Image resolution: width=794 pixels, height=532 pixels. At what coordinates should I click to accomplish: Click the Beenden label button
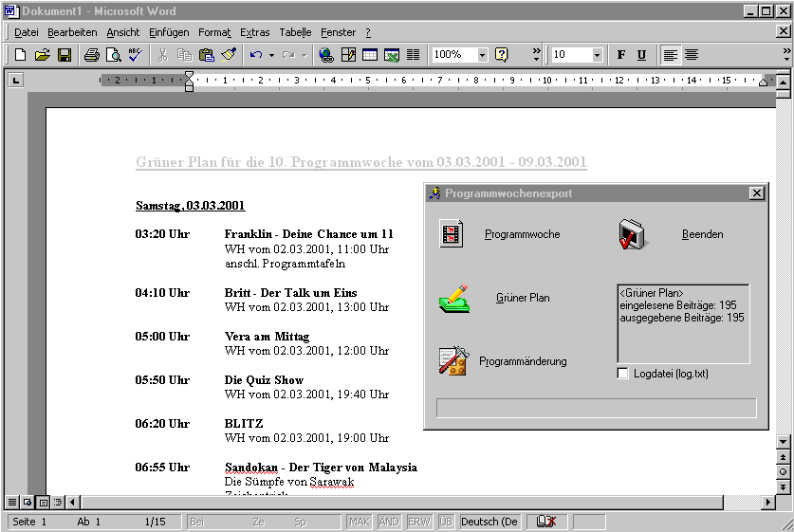coord(702,234)
